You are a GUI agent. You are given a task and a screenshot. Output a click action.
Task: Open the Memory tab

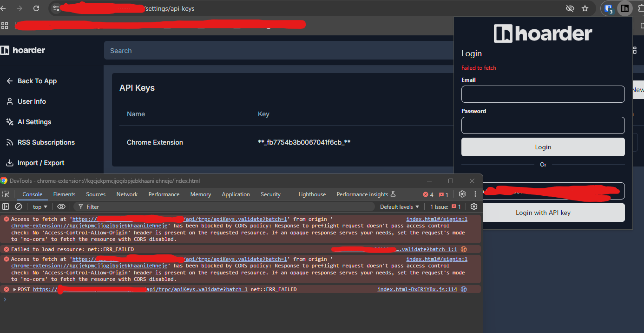click(201, 194)
